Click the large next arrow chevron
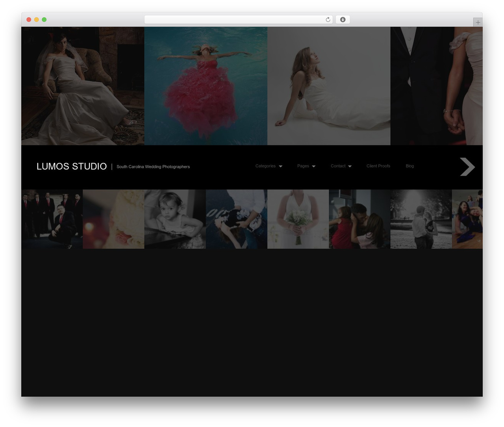 (x=467, y=167)
